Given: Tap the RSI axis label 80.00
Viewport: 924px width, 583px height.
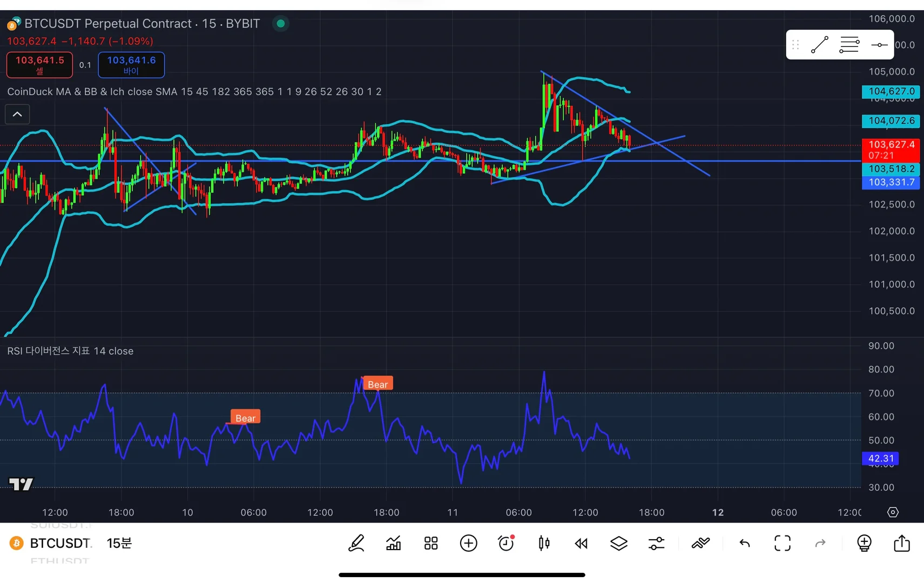Looking at the screenshot, I should 881,370.
